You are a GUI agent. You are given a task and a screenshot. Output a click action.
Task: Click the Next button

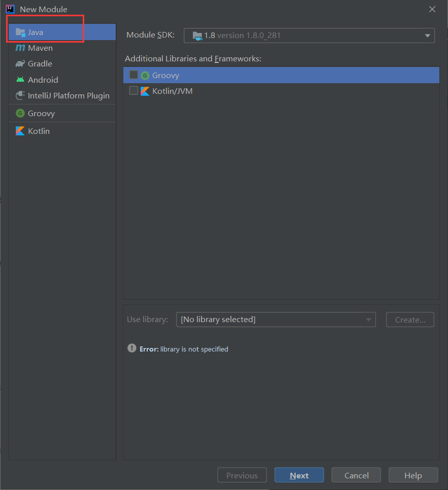click(x=299, y=475)
